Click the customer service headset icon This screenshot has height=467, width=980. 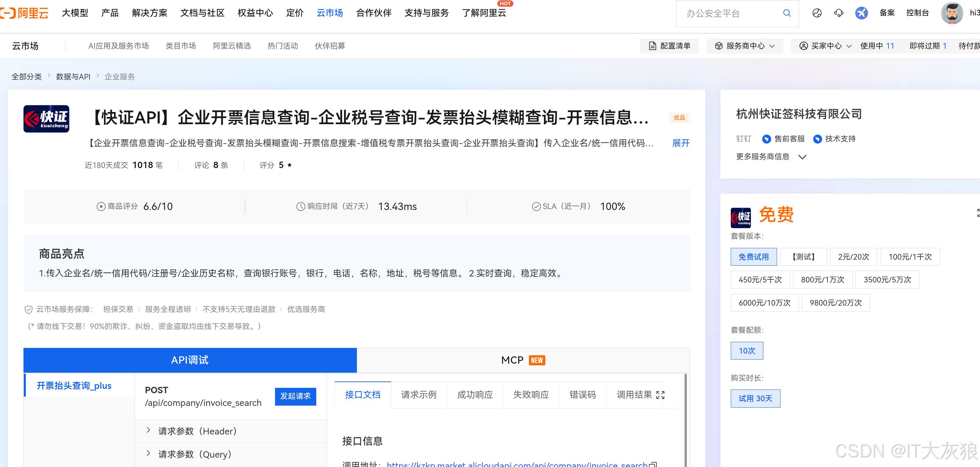[838, 13]
